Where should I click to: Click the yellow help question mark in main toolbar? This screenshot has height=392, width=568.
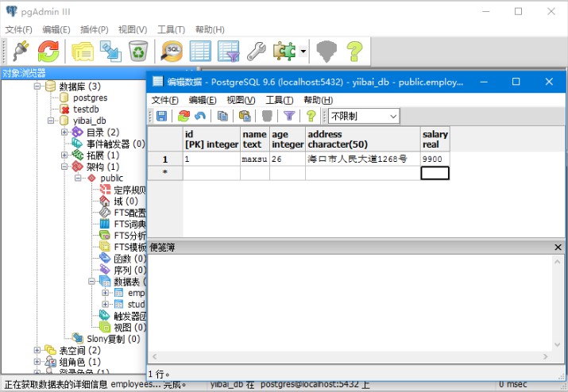354,51
